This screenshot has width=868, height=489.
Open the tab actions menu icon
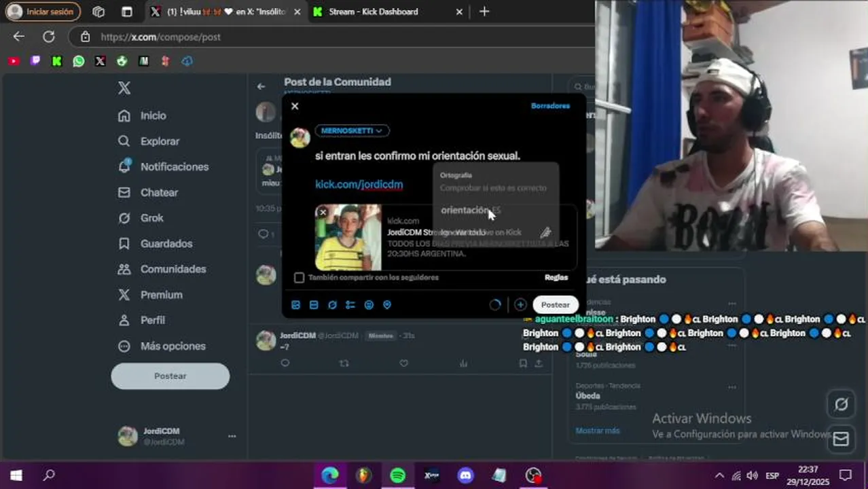point(127,12)
